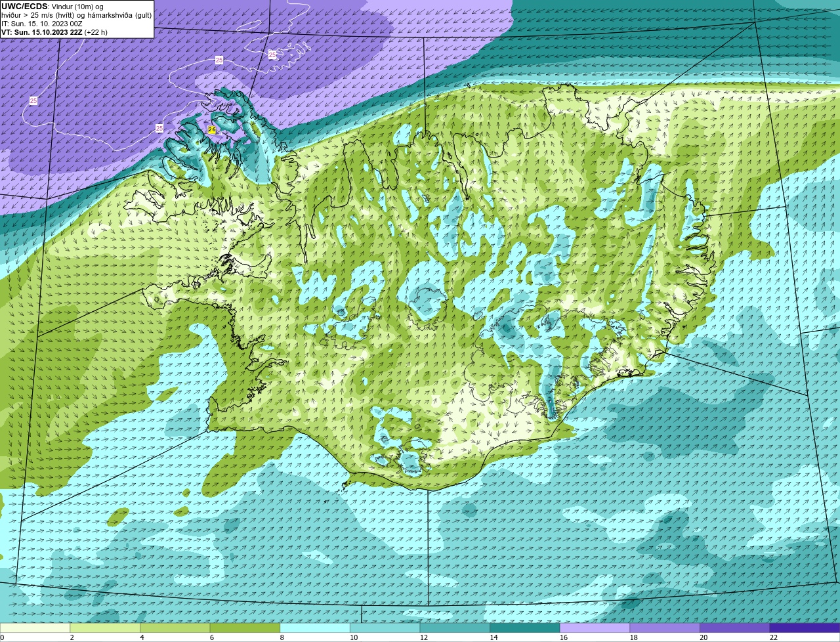Pick the darkest purple above-22 m/s swatch
This screenshot has width=840, height=642.
805,628
